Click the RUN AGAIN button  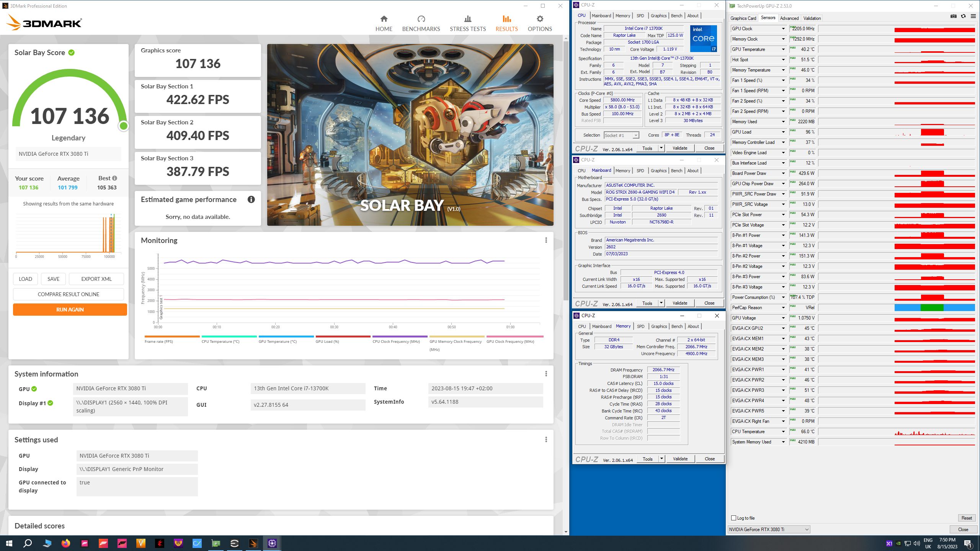pos(70,310)
